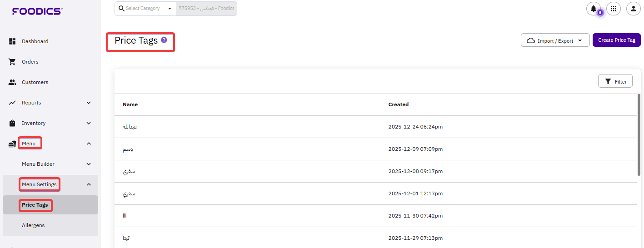Expand the Inventory section chevron
The height and width of the screenshot is (248, 644).
[89, 123]
